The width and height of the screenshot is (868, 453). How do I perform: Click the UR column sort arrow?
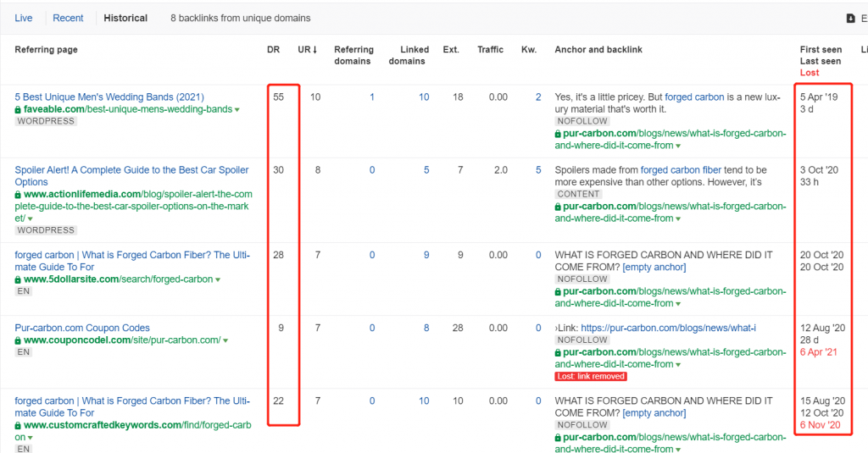316,50
